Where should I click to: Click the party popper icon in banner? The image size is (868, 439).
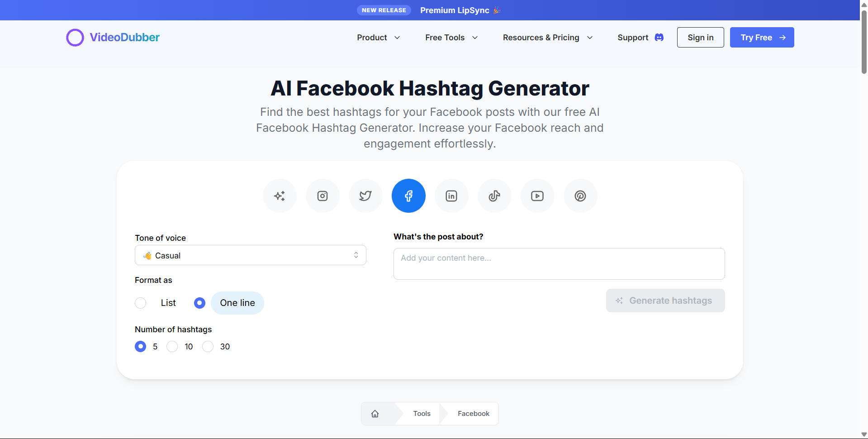[x=497, y=10]
